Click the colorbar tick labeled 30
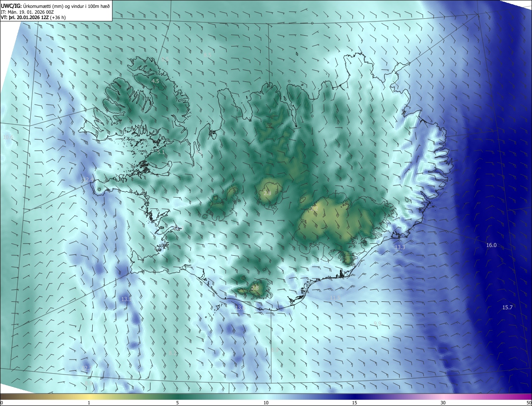 (443, 403)
